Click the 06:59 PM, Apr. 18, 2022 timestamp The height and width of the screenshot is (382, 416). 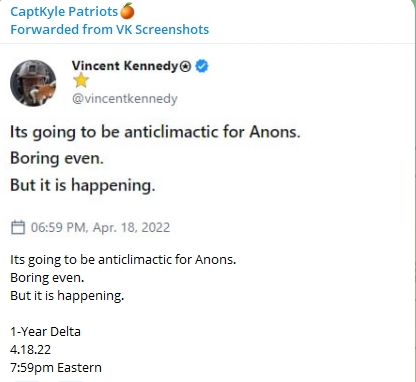click(x=100, y=227)
